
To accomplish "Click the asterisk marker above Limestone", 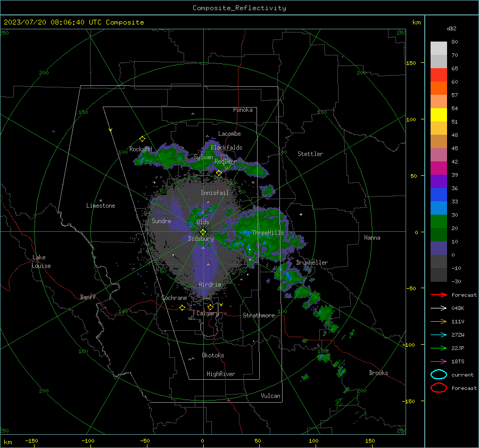I will [x=101, y=201].
